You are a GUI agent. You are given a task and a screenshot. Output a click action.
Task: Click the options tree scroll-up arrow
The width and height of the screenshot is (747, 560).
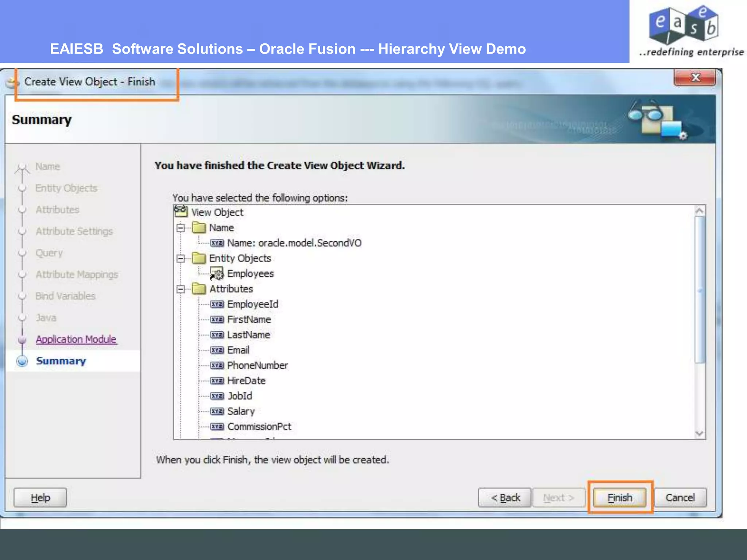point(700,211)
